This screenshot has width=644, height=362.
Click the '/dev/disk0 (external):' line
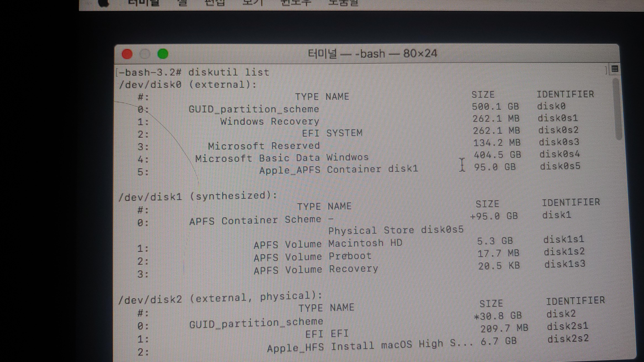188,85
